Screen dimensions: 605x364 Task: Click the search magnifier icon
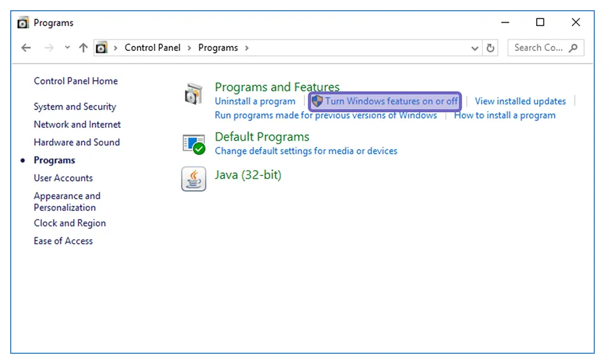click(x=573, y=48)
